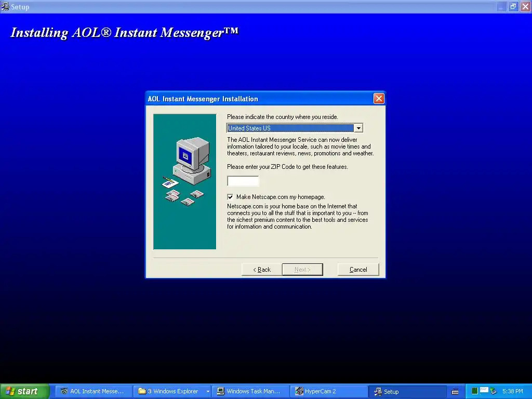532x399 pixels.
Task: Click the 'Please enter your ZIP Code' text
Action: [287, 167]
